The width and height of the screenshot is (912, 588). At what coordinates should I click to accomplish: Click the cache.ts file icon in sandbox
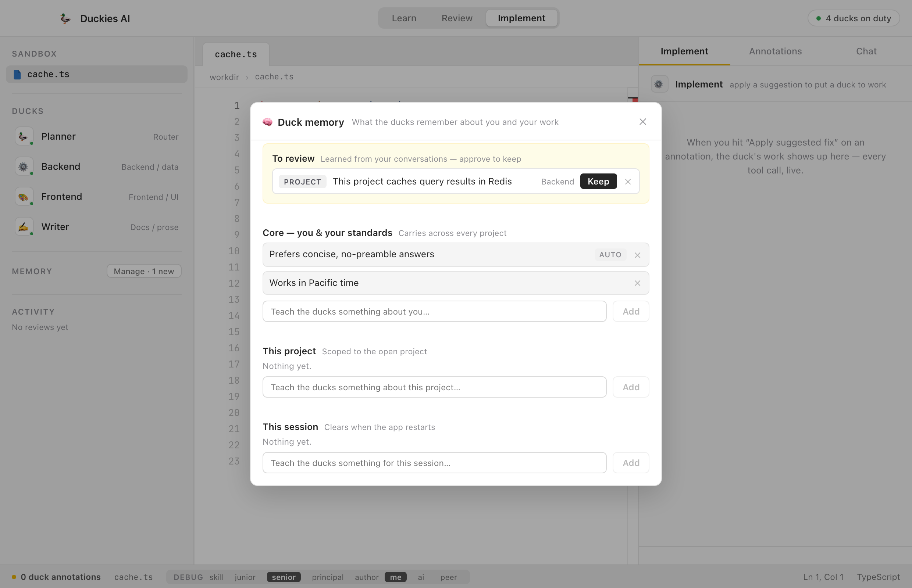pyautogui.click(x=17, y=74)
